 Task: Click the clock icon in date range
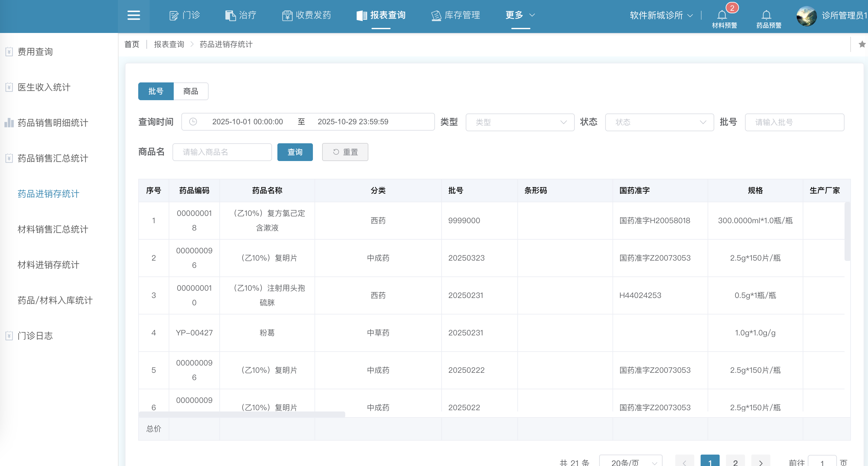[193, 122]
